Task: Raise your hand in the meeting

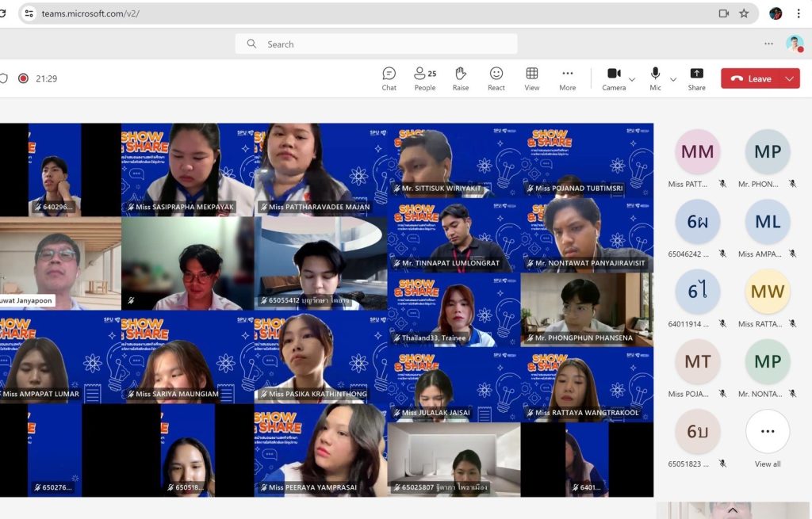Action: 461,78
